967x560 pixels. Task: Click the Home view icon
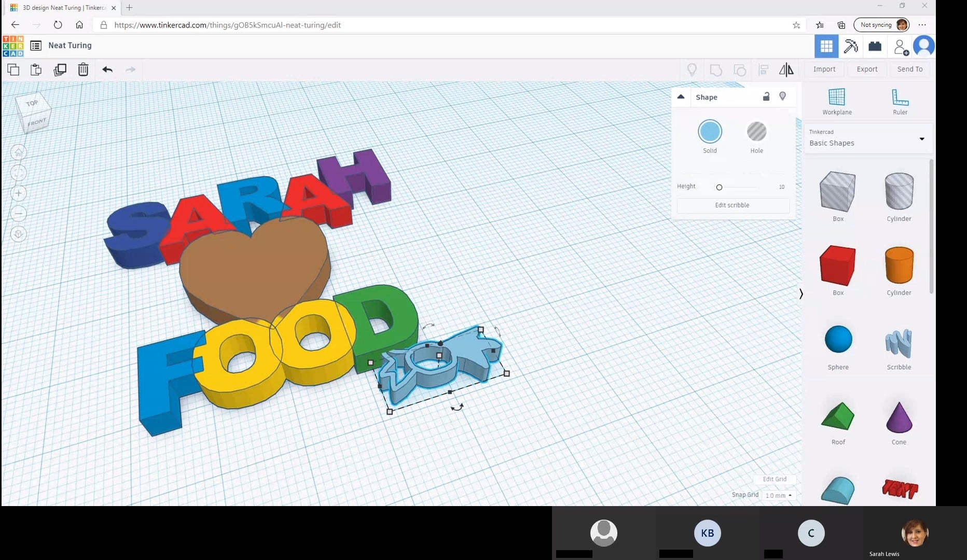pos(19,152)
